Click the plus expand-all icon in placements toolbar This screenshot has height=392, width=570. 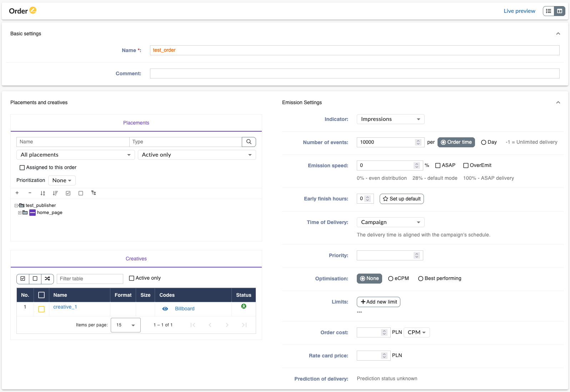17,193
